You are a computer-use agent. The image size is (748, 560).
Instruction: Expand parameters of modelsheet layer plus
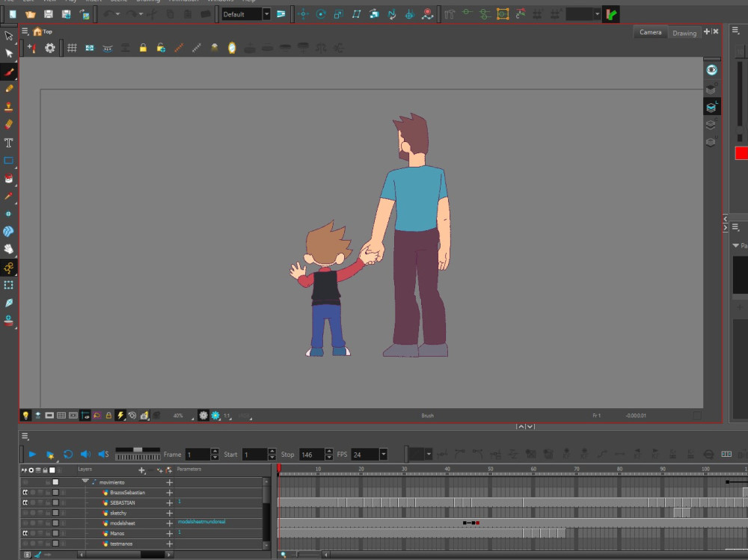pos(169,523)
